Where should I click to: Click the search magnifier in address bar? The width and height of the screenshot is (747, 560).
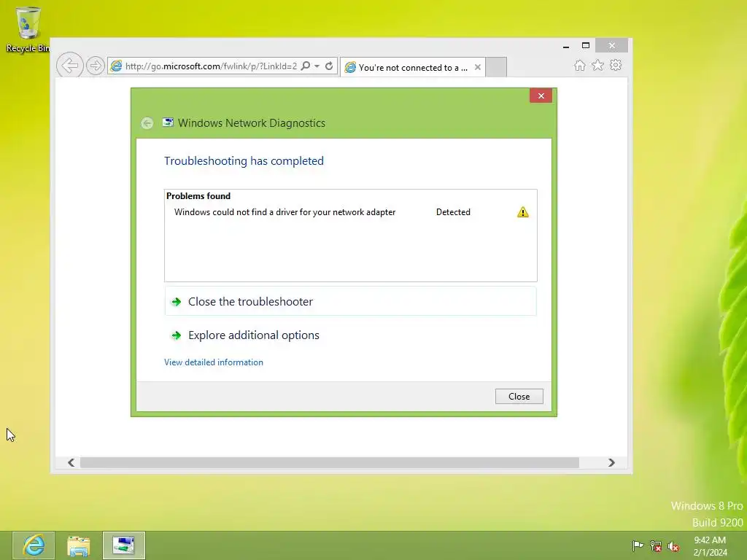coord(306,66)
